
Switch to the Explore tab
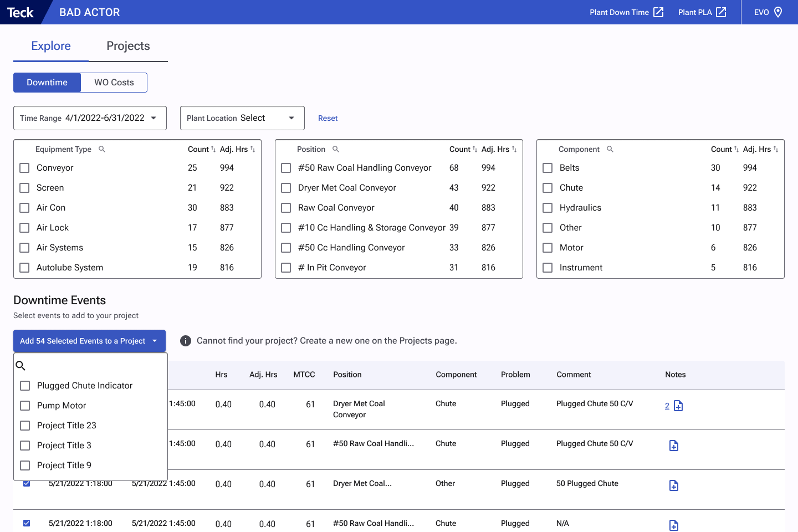click(51, 46)
